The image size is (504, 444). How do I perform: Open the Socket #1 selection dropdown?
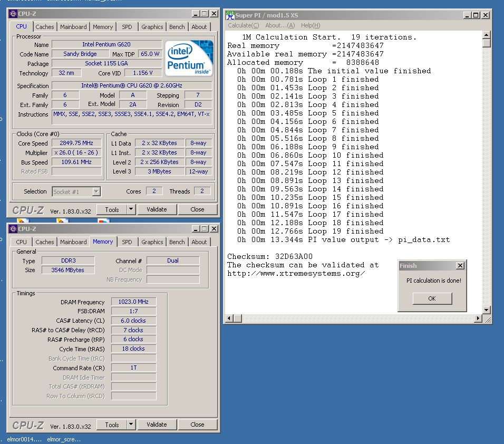pos(96,191)
